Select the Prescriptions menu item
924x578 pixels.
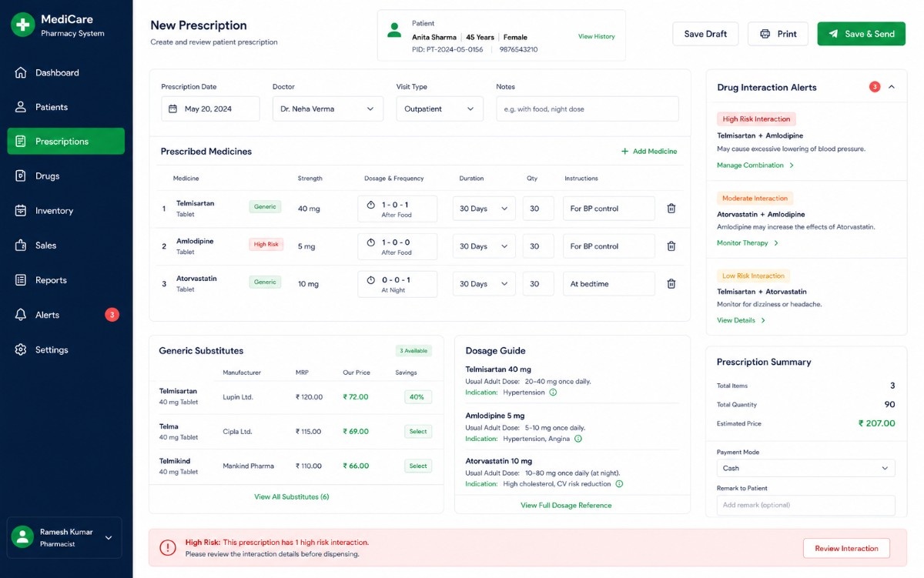tap(66, 142)
